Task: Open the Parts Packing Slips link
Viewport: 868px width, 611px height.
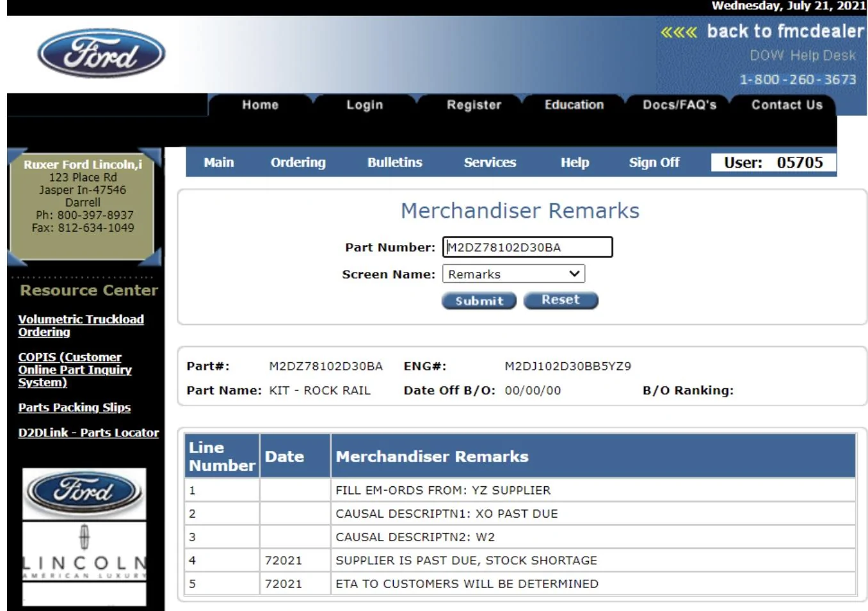Action: click(74, 408)
